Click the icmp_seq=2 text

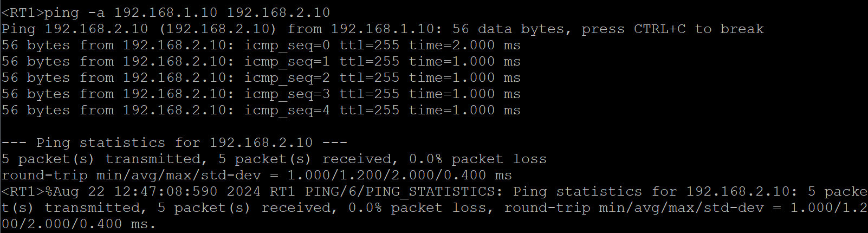coord(287,77)
